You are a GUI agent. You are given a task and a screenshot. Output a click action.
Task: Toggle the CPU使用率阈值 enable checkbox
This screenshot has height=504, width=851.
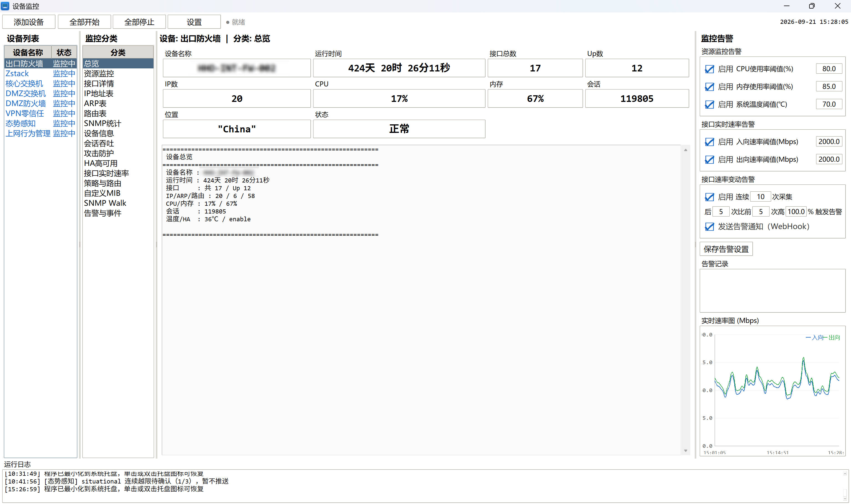pos(709,69)
